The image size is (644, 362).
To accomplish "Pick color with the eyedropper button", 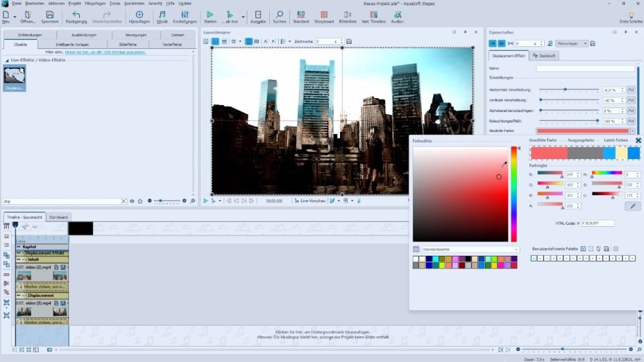I will [x=632, y=206].
